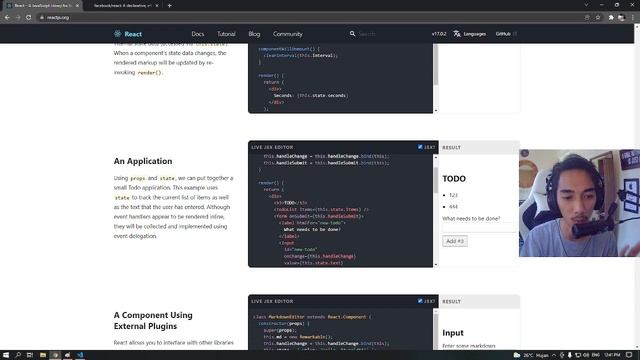Image resolution: width=640 pixels, height=360 pixels.
Task: Switch to the React browser tab
Action: tap(41, 6)
